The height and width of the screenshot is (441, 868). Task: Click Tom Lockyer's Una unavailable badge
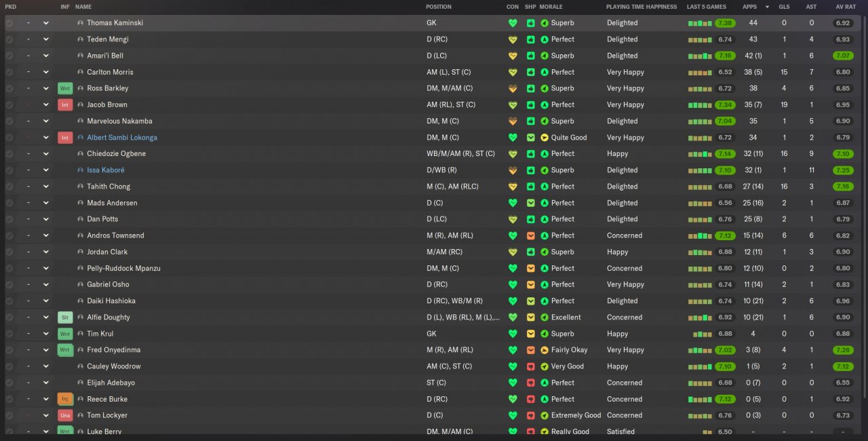[65, 415]
